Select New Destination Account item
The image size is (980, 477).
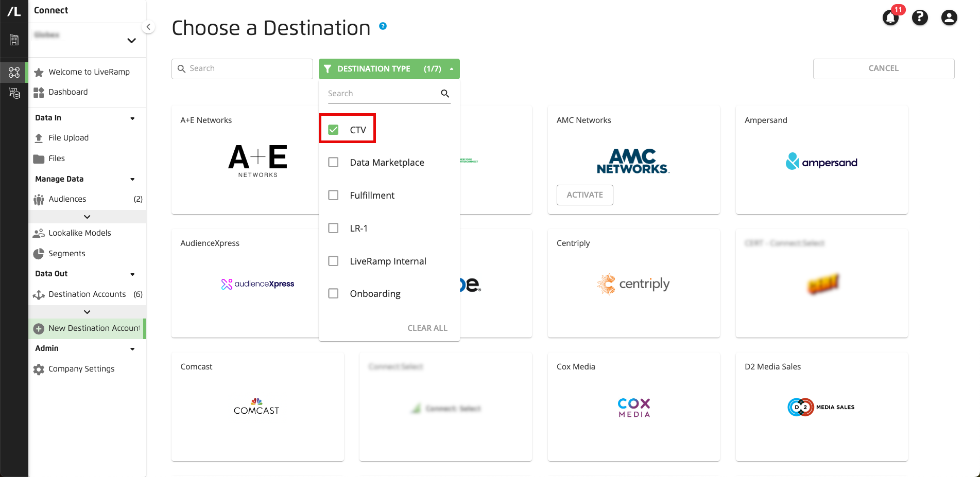pyautogui.click(x=87, y=328)
